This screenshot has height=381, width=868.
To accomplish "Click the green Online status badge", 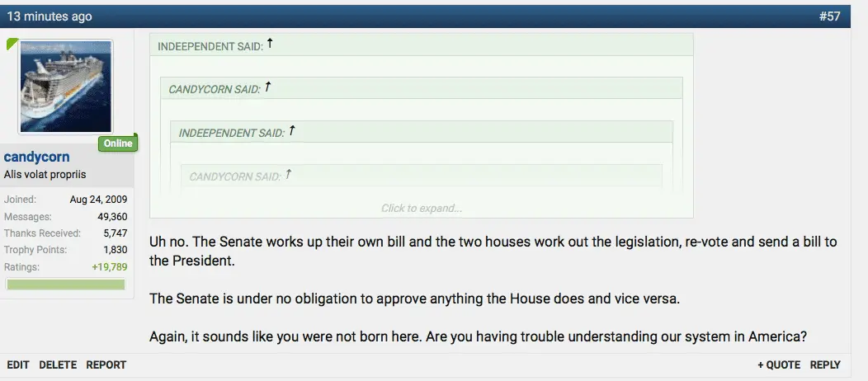I will pyautogui.click(x=118, y=143).
